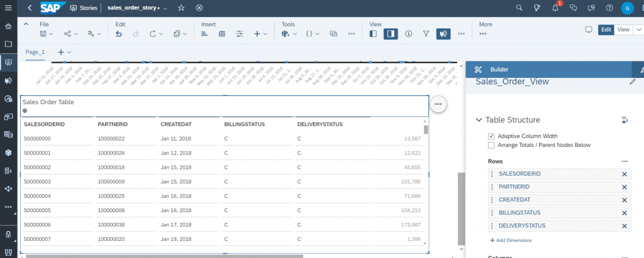Collapse the Table Structure section

[x=479, y=120]
